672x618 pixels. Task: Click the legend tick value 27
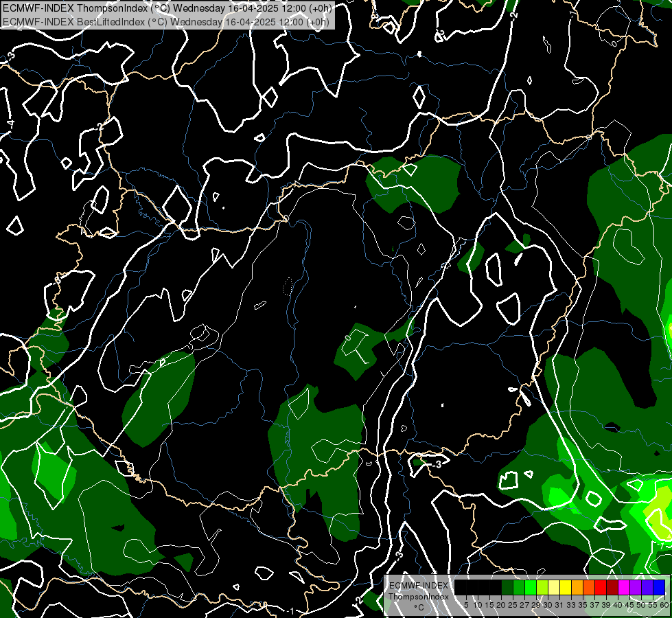[x=524, y=605]
